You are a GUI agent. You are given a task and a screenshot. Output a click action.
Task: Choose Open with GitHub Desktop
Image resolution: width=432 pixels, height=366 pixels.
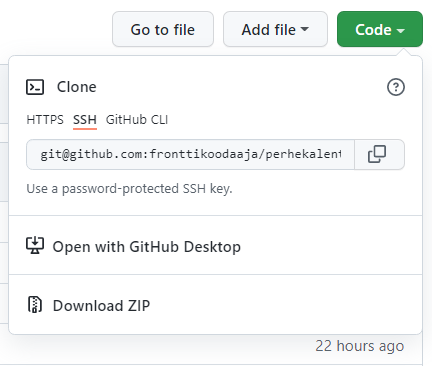[146, 247]
